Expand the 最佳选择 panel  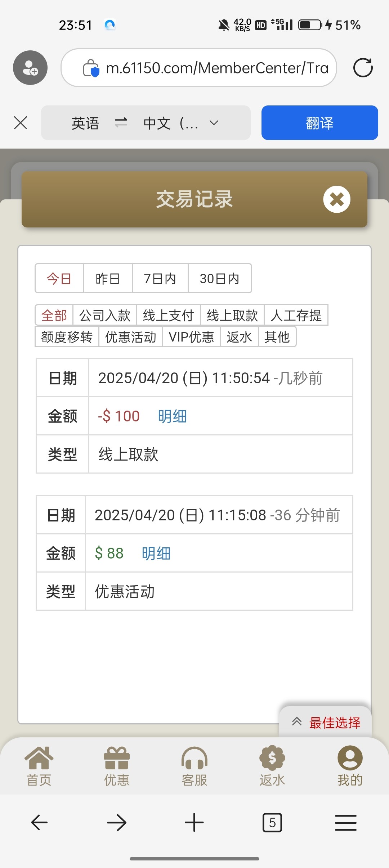(326, 722)
